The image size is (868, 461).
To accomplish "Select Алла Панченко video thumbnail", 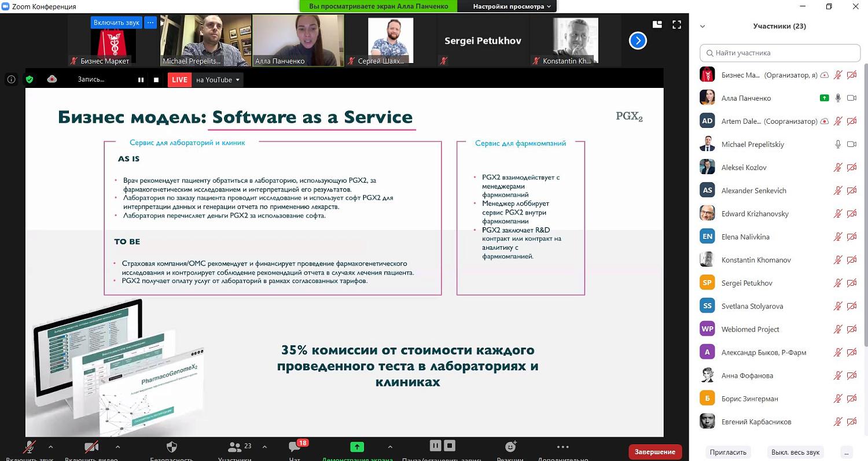I will point(298,40).
